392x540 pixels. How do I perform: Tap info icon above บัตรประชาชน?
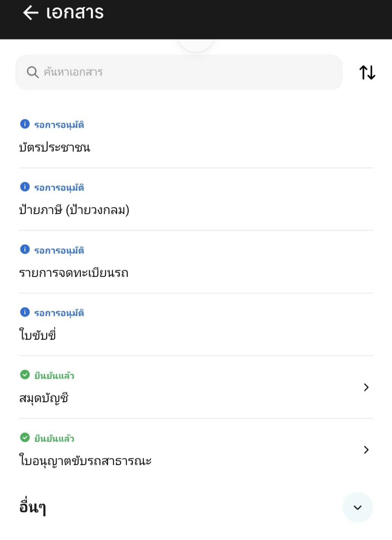tap(25, 124)
